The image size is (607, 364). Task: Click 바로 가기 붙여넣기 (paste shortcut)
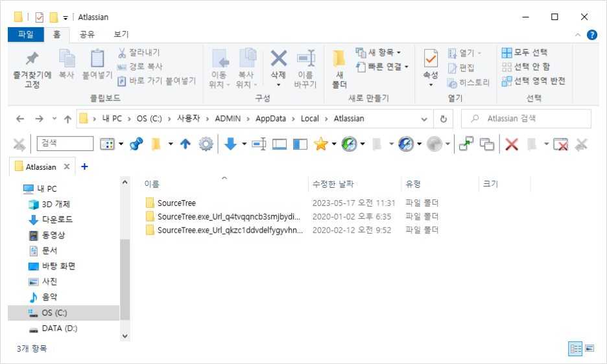[157, 81]
